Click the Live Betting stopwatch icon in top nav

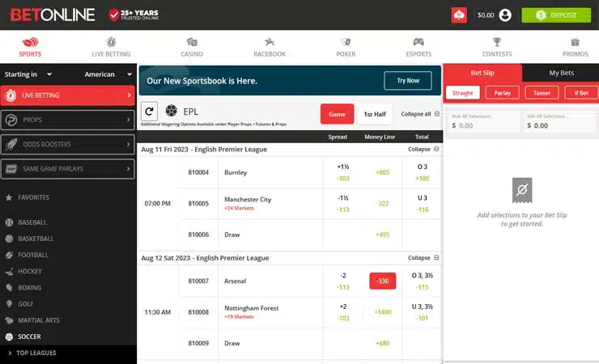coord(112,42)
